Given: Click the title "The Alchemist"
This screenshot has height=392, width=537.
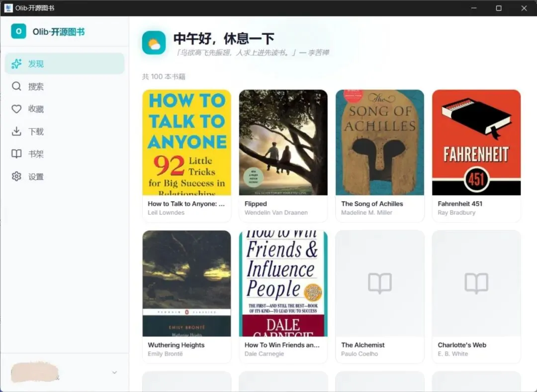Looking at the screenshot, I should [x=362, y=345].
